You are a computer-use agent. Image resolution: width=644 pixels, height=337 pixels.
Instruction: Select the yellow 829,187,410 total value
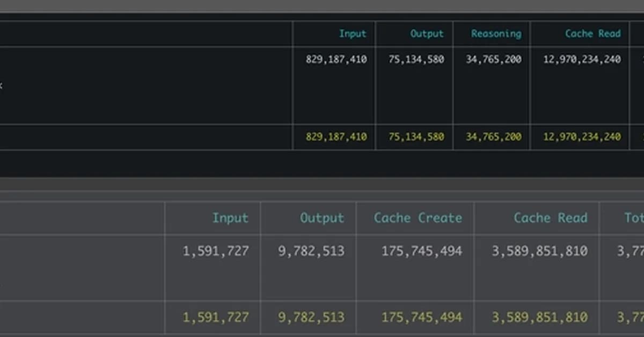[x=336, y=137]
